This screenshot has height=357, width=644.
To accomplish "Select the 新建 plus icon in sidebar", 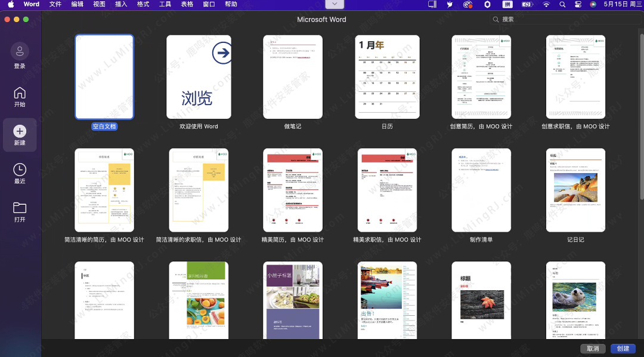I will click(x=20, y=131).
